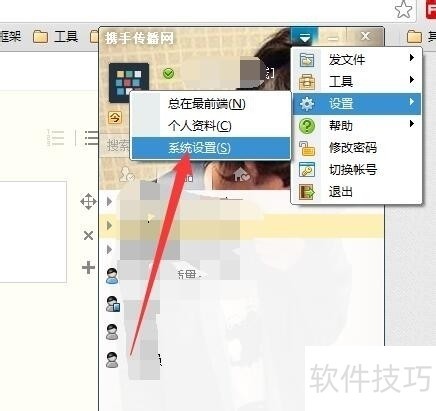Click the bulleted list formatting icon

(92, 138)
